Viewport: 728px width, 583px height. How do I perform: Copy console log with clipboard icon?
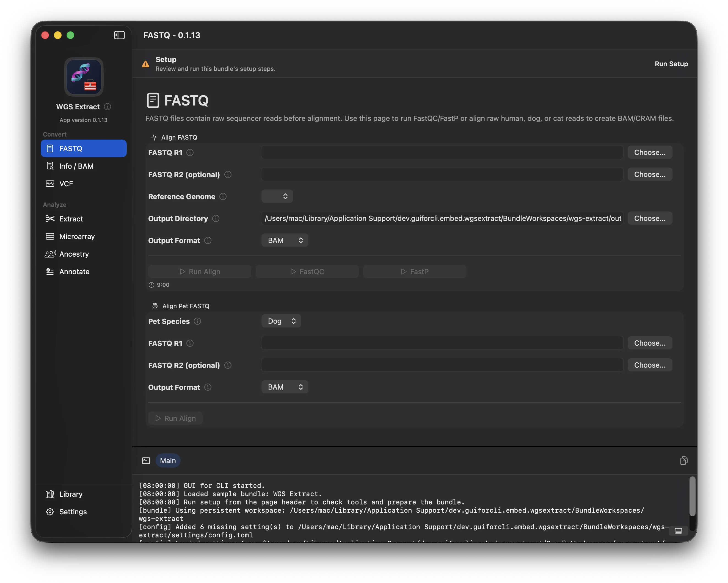[x=684, y=460]
